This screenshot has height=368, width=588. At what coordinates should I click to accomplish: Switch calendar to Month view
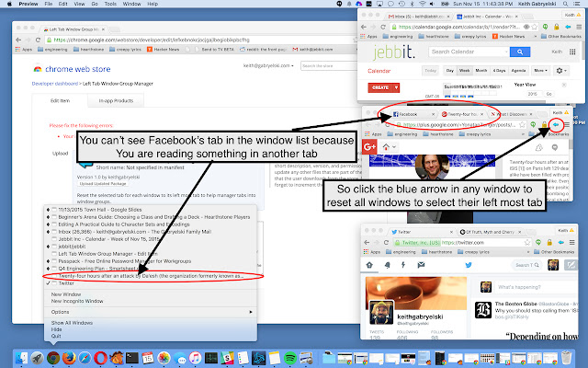(x=481, y=71)
